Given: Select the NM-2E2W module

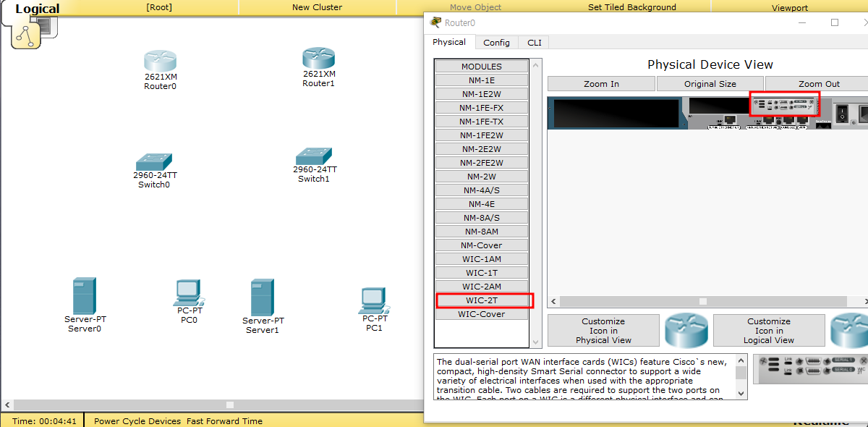Looking at the screenshot, I should pyautogui.click(x=482, y=149).
